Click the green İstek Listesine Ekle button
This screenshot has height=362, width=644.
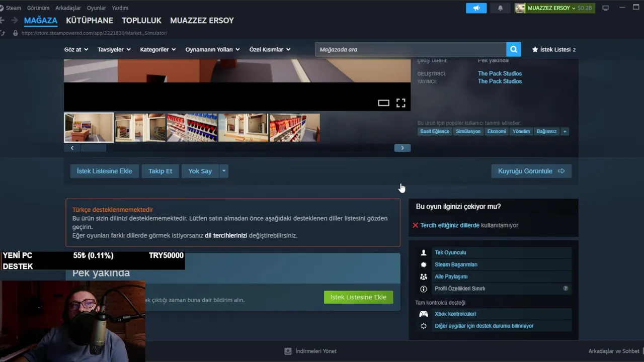pyautogui.click(x=358, y=297)
